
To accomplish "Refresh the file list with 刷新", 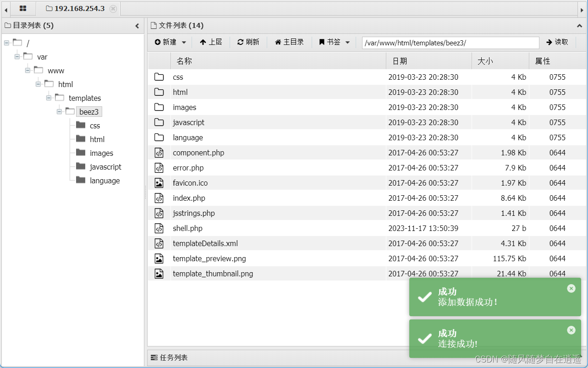I will 248,42.
